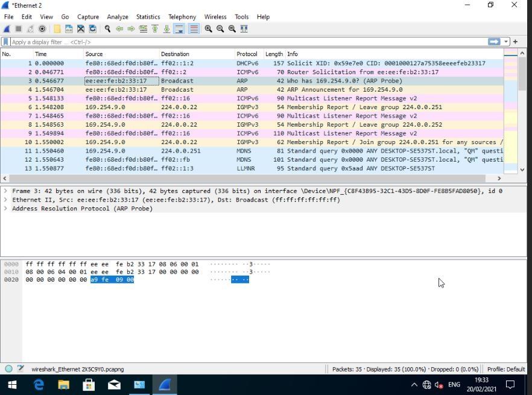The image size is (532, 395).
Task: Launch Microsoft Edge from taskbar
Action: (x=39, y=385)
